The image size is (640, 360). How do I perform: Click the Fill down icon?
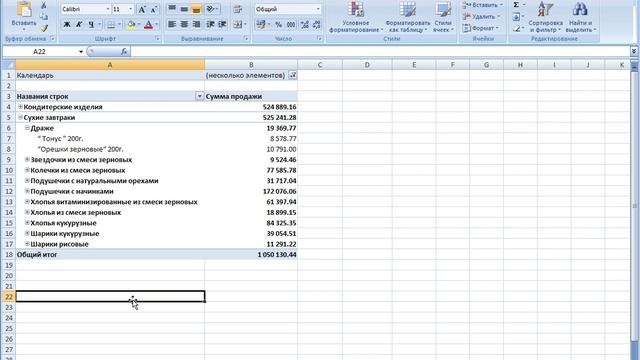point(516,17)
